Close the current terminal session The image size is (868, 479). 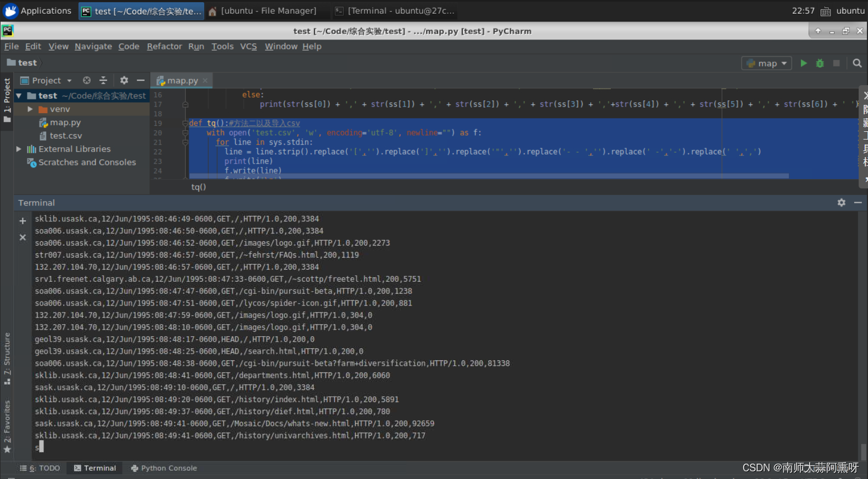click(x=23, y=237)
